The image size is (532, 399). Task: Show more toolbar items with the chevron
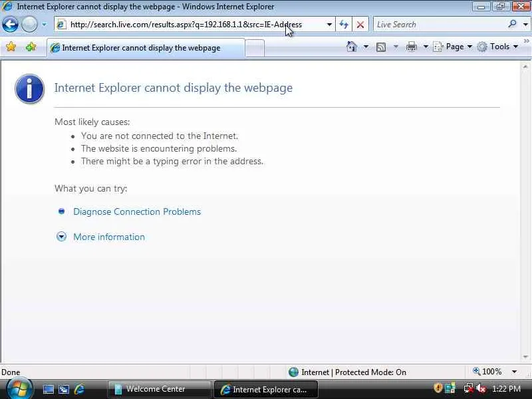(x=526, y=41)
